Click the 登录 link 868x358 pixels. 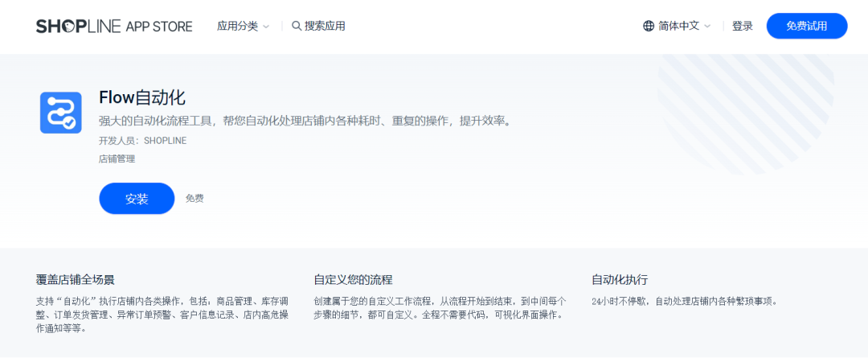click(743, 26)
